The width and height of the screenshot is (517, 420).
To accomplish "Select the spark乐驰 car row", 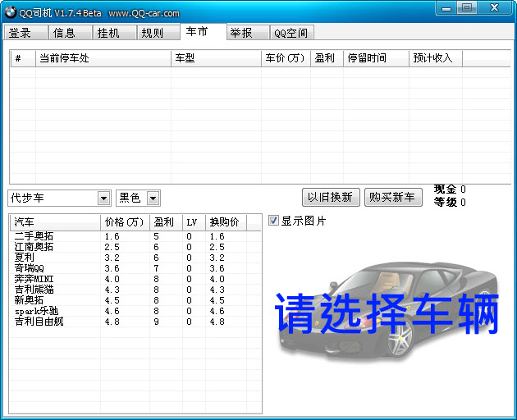I will click(x=135, y=311).
